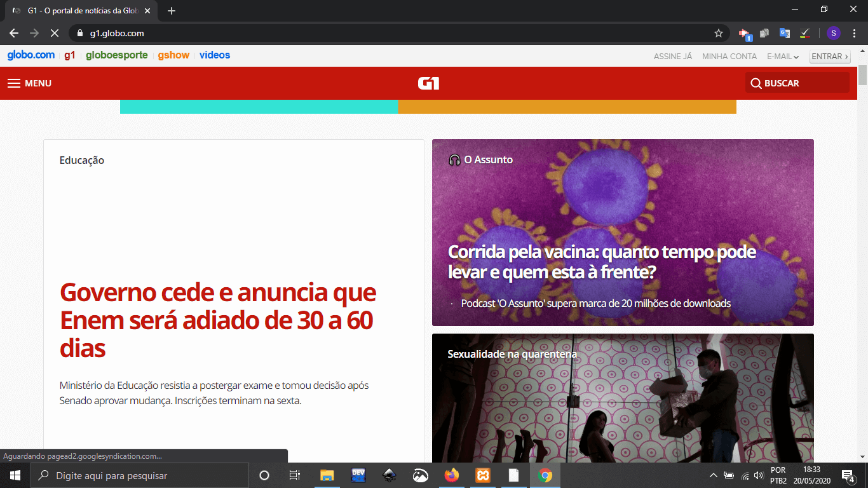Open the blank document app on taskbar
This screenshot has height=488, width=868.
(x=513, y=475)
